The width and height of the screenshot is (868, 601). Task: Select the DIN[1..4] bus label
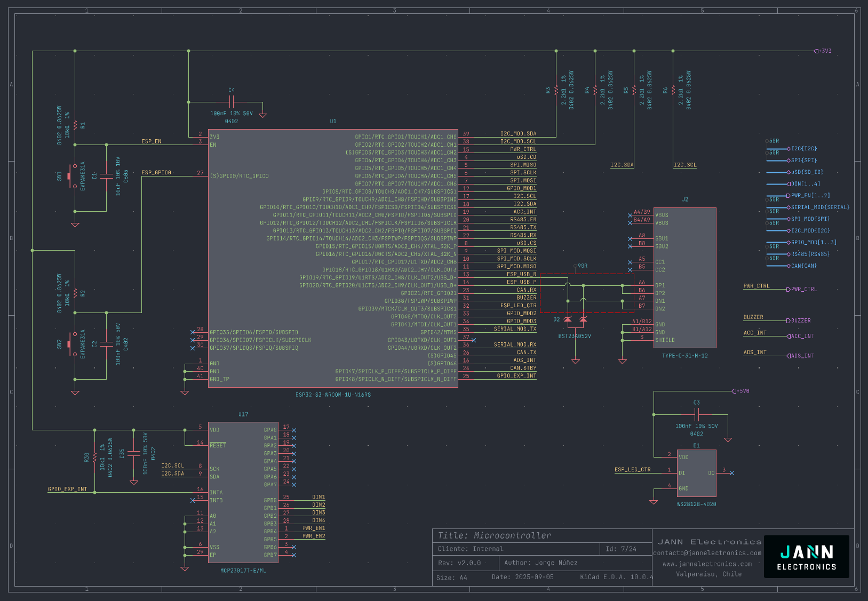coord(804,184)
